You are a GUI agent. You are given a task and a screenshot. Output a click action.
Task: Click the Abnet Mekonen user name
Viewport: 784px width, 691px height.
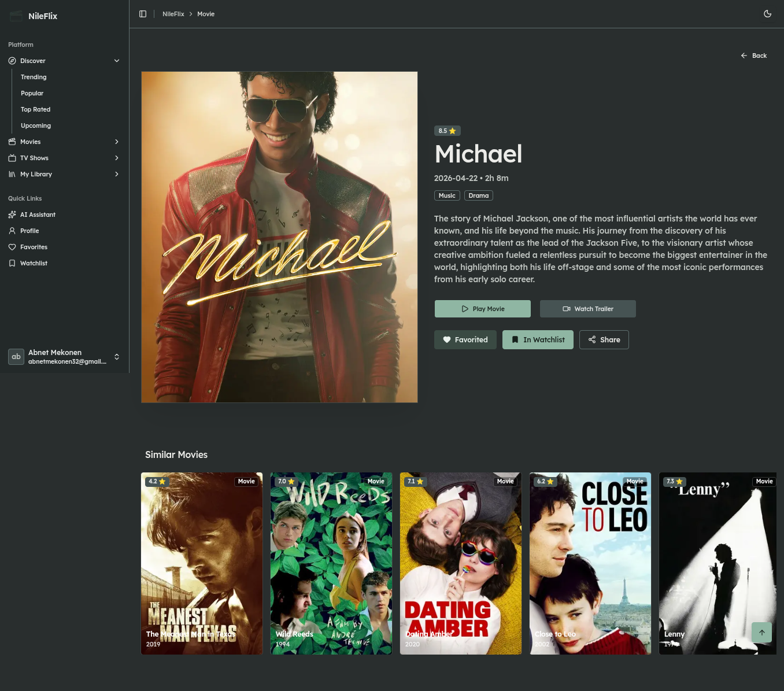[x=55, y=352]
